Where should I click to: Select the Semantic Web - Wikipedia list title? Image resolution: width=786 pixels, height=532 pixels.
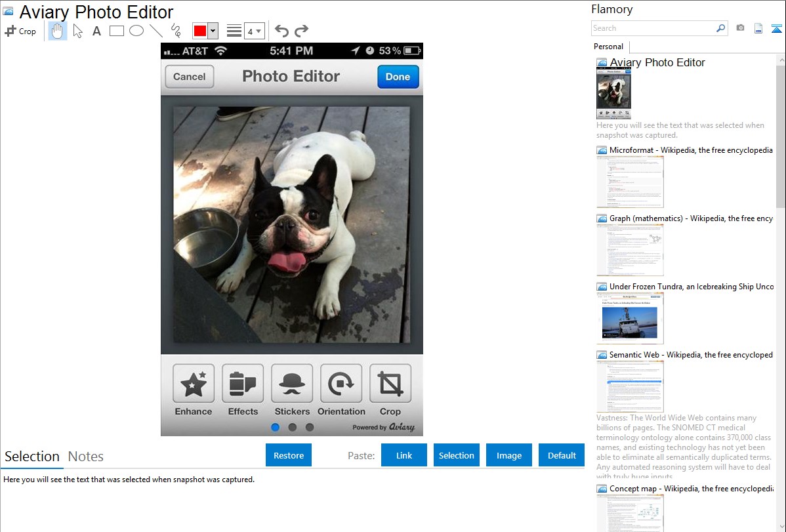[692, 354]
